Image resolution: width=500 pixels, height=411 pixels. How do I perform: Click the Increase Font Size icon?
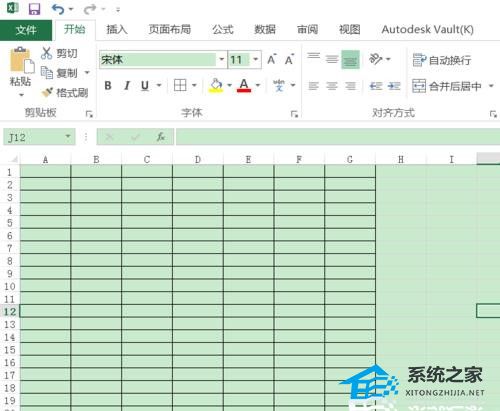272,59
